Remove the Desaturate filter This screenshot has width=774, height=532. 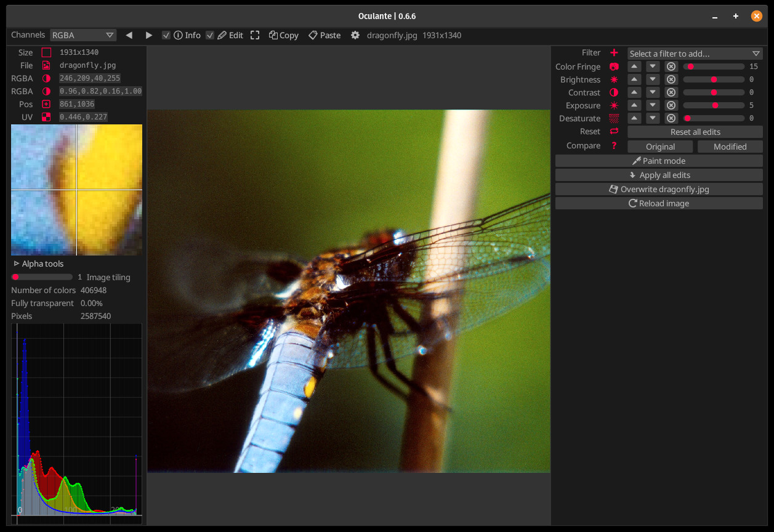[x=671, y=118]
